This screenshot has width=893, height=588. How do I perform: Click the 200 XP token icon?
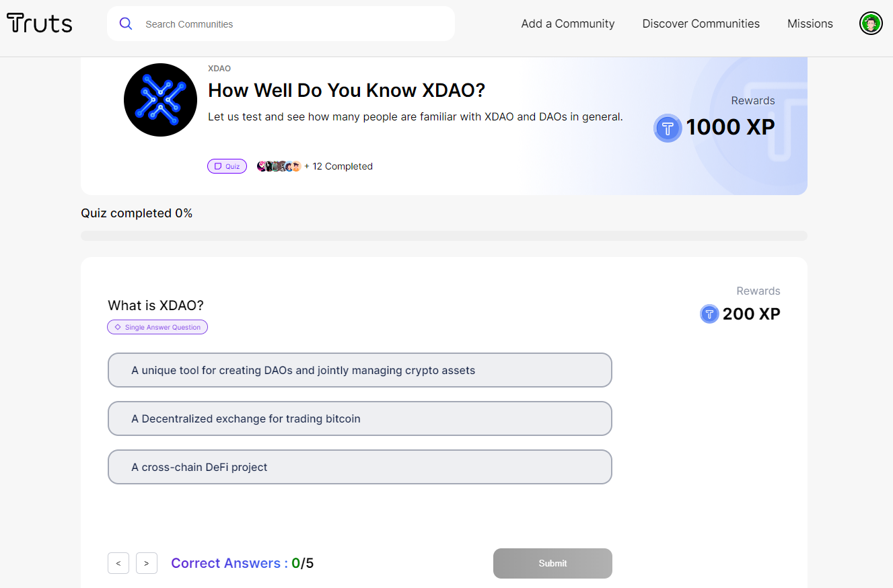tap(709, 314)
